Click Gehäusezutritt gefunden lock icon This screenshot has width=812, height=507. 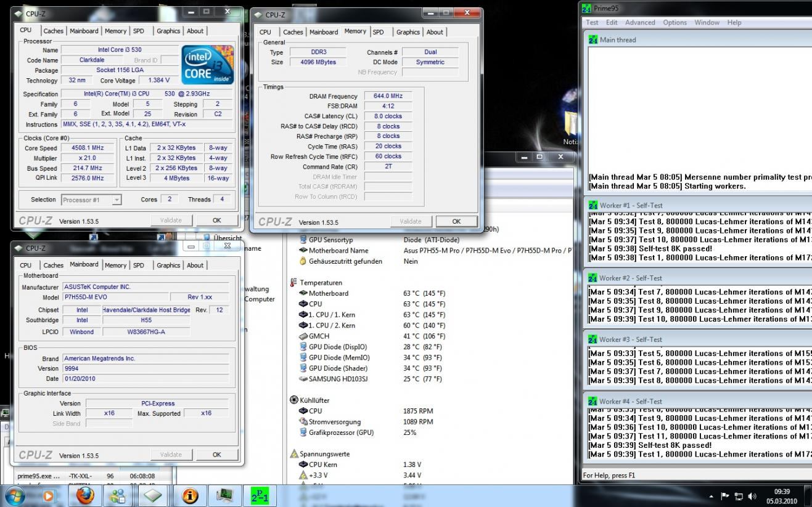303,261
